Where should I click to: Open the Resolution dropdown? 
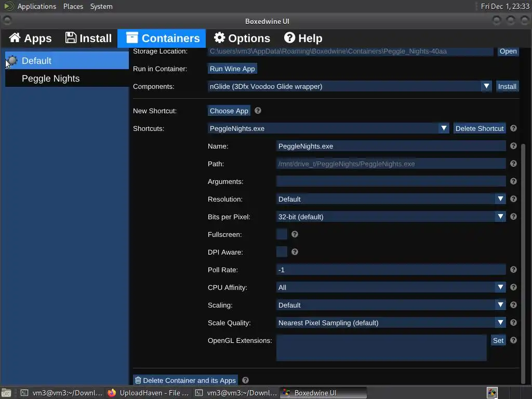(391, 199)
